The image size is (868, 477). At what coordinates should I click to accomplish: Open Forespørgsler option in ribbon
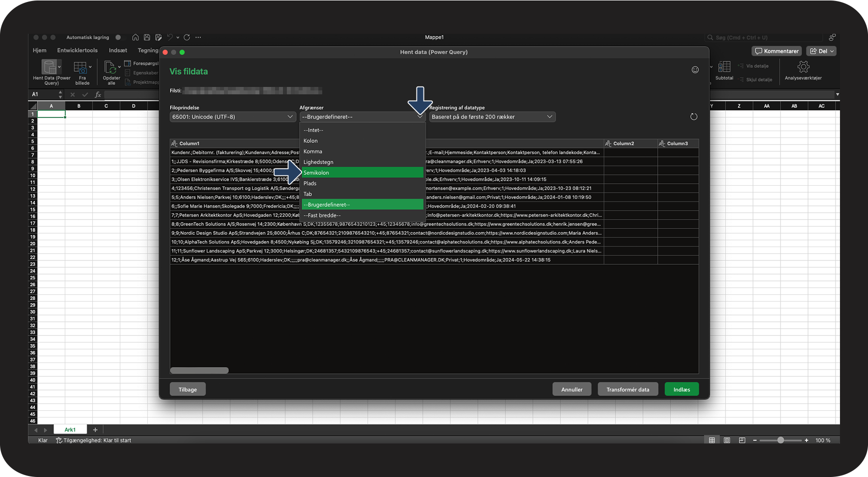(141, 63)
